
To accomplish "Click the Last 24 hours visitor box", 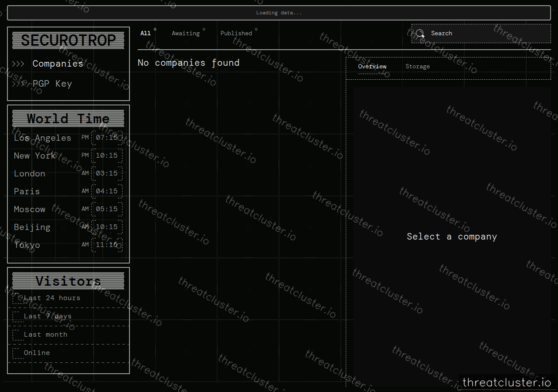I will [18, 298].
